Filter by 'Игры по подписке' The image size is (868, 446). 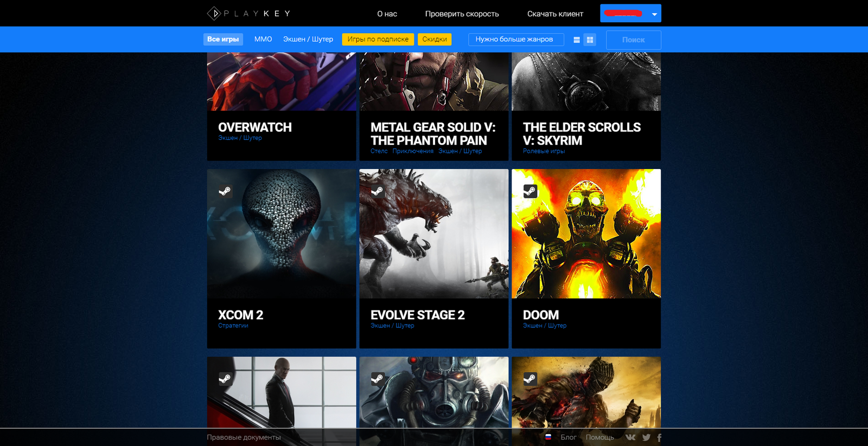pos(378,40)
